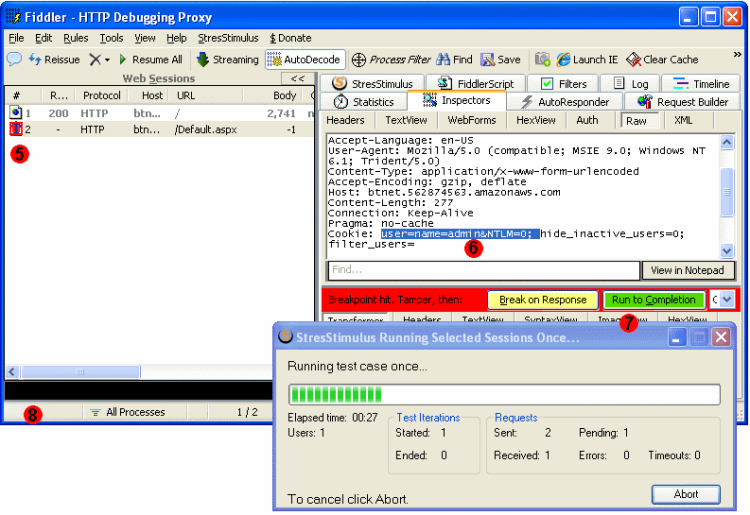
Task: Click Resume All in the toolbar
Action: click(151, 60)
